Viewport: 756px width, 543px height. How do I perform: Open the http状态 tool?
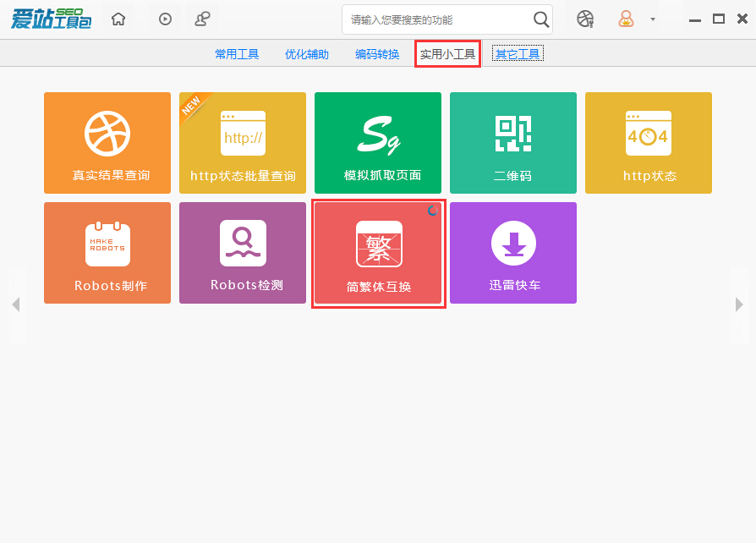[649, 143]
